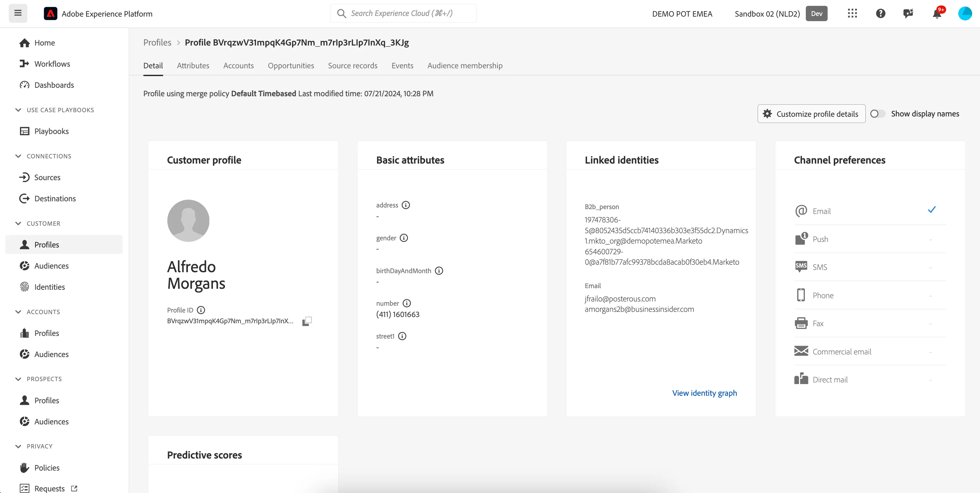Collapse the CUSTOMER section in sidebar
Viewport: 980px width, 493px height.
coord(18,223)
